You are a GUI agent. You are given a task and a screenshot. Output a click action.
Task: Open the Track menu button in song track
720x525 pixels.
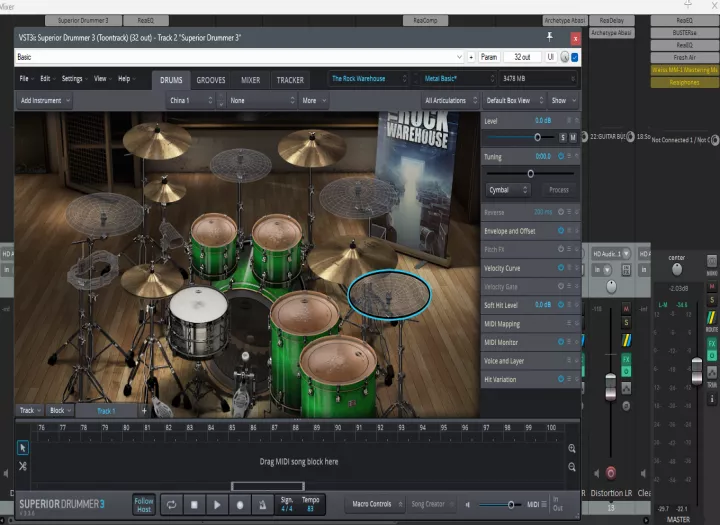click(x=30, y=411)
